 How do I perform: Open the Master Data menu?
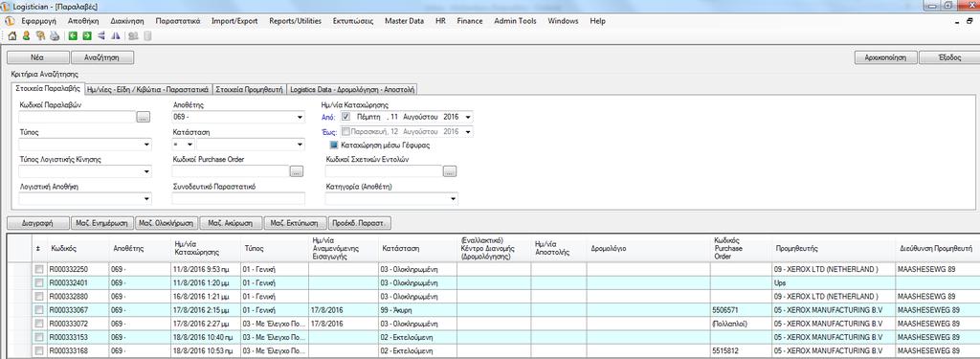pos(404,21)
